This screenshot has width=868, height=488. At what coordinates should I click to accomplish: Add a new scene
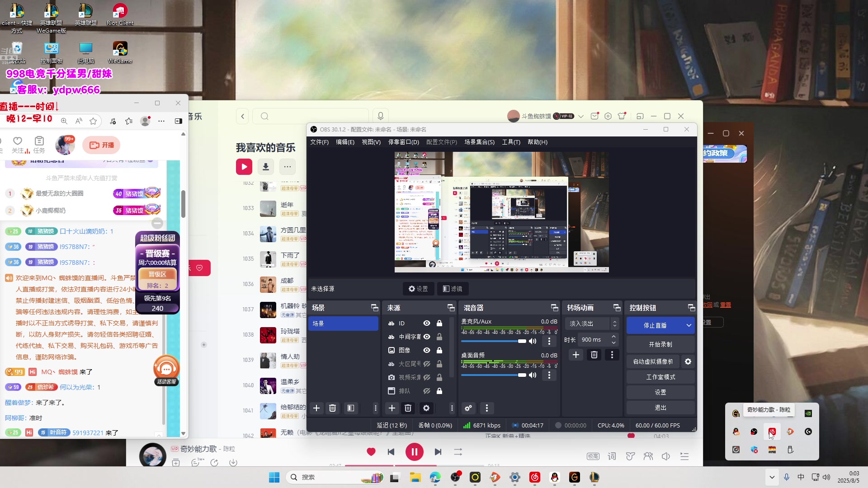click(x=316, y=408)
